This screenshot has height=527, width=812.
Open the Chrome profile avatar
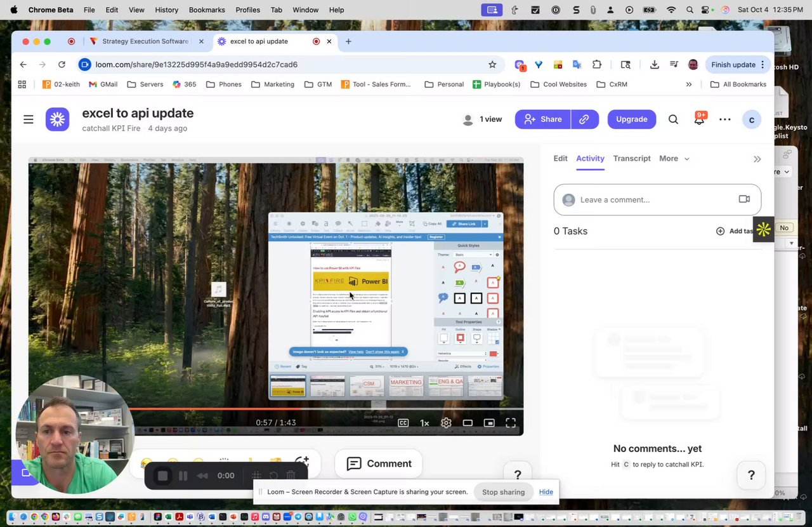pyautogui.click(x=693, y=64)
